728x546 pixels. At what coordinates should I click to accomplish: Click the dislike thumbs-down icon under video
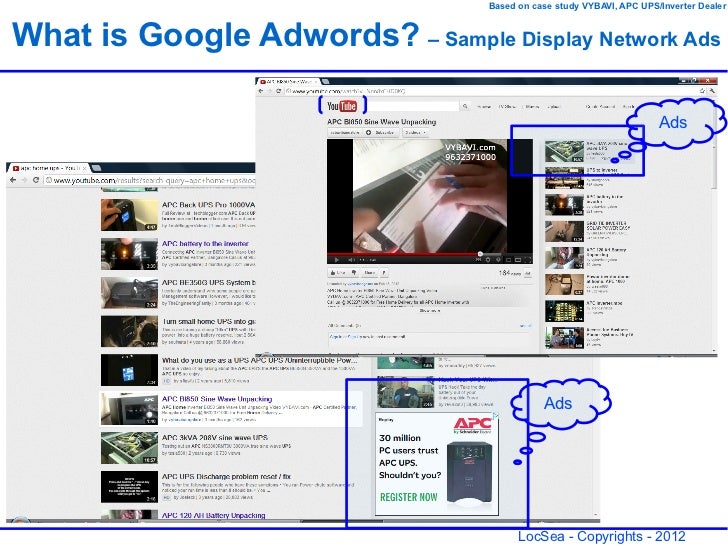(354, 273)
